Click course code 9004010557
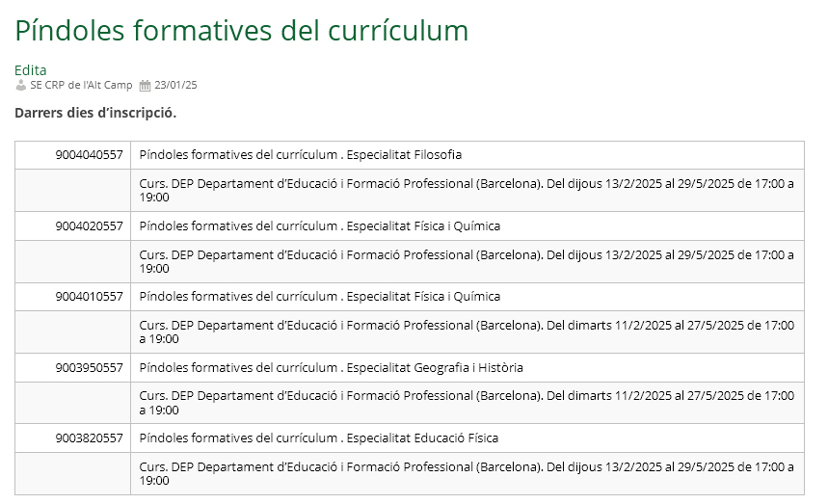This screenshot has height=504, width=828. (90, 297)
